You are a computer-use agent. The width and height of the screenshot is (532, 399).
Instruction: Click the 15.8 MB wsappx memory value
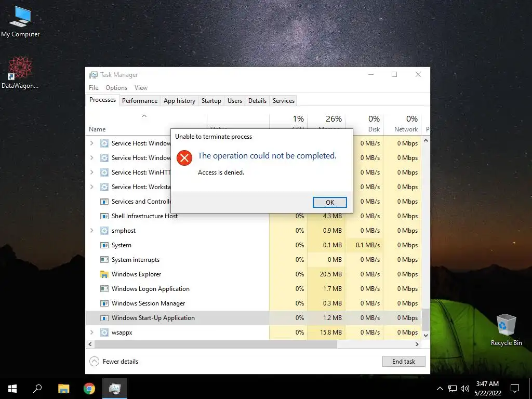330,332
